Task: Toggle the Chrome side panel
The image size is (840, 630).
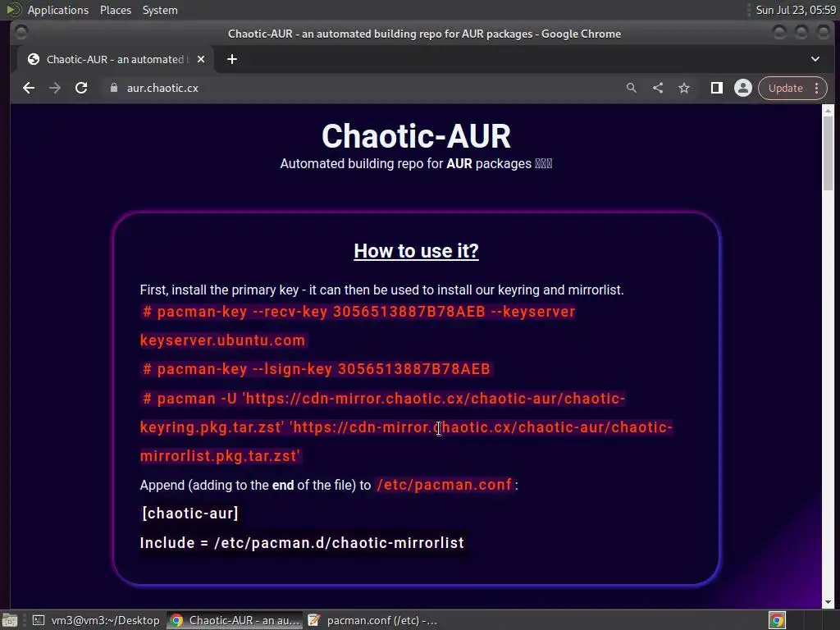Action: (x=717, y=88)
